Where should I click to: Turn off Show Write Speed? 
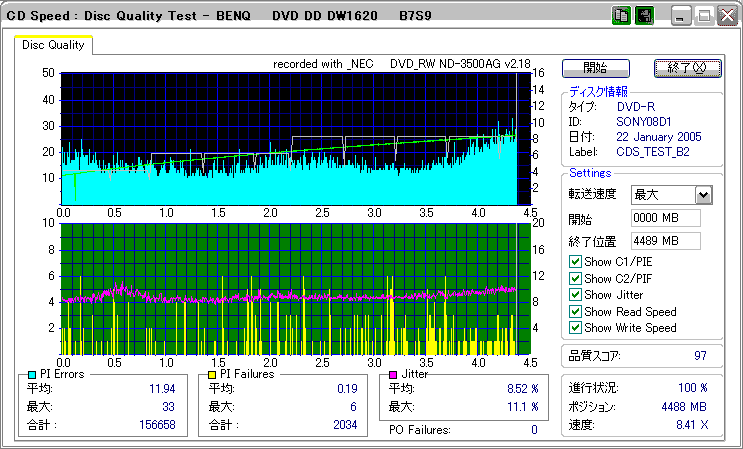pyautogui.click(x=575, y=327)
